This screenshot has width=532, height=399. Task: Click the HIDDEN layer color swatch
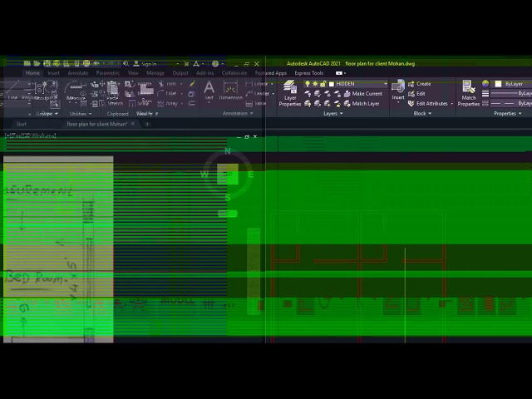pos(332,84)
